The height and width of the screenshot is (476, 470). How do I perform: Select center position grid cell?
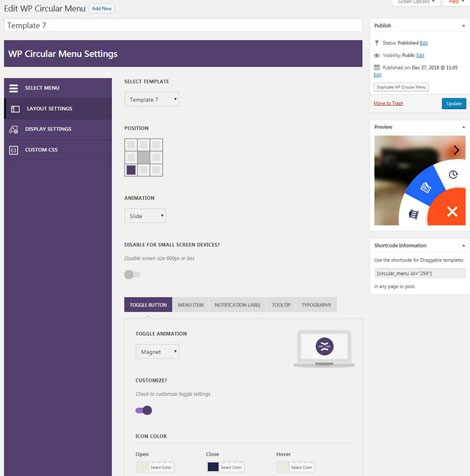point(143,157)
